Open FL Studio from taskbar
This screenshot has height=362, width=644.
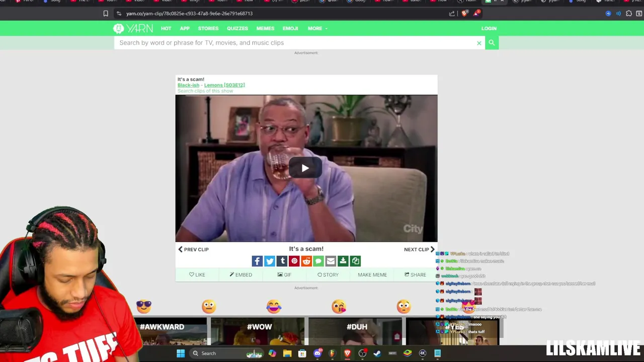click(332, 353)
